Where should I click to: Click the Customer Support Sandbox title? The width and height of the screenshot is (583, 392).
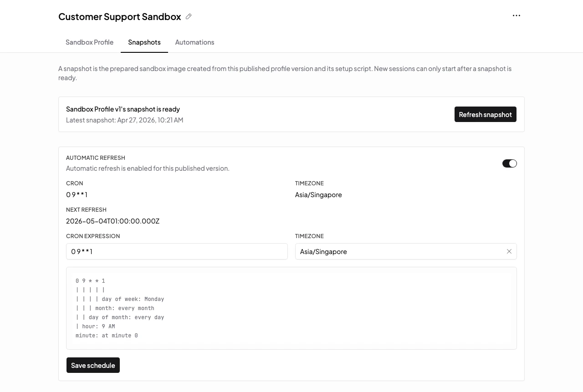click(120, 17)
